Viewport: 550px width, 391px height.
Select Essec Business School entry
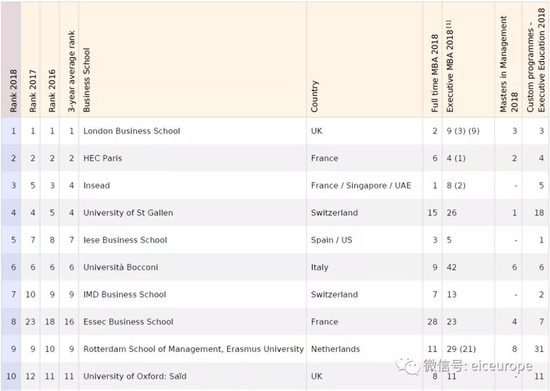pyautogui.click(x=128, y=322)
